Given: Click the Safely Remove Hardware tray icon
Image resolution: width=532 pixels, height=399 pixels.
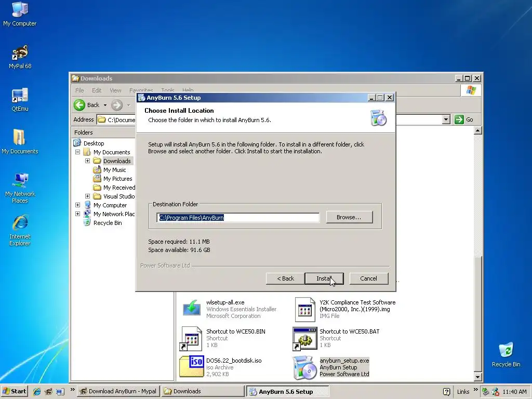Looking at the screenshot, I should click(x=486, y=392).
